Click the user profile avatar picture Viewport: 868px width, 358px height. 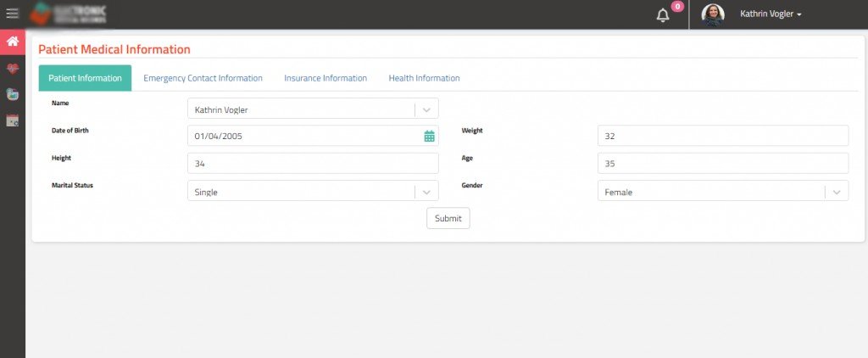(713, 14)
